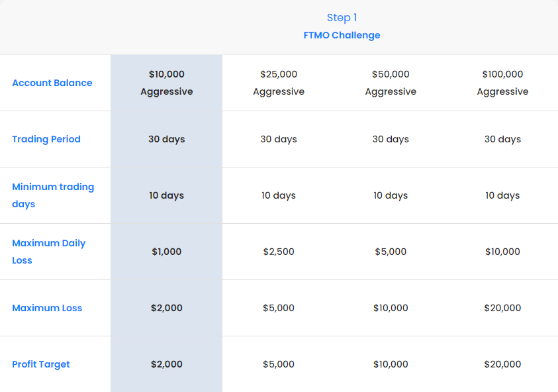
Task: Select the $50,000 Aggressive account option
Action: (x=391, y=83)
